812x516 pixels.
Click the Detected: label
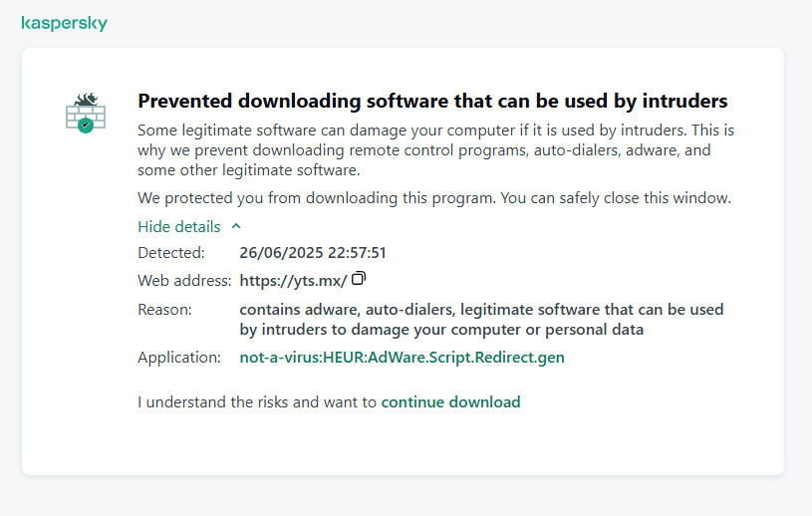171,253
